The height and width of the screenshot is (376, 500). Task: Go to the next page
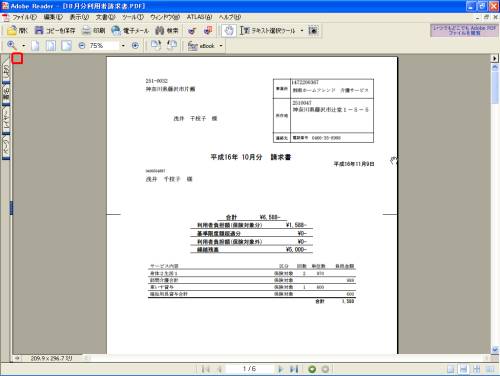coord(280,369)
